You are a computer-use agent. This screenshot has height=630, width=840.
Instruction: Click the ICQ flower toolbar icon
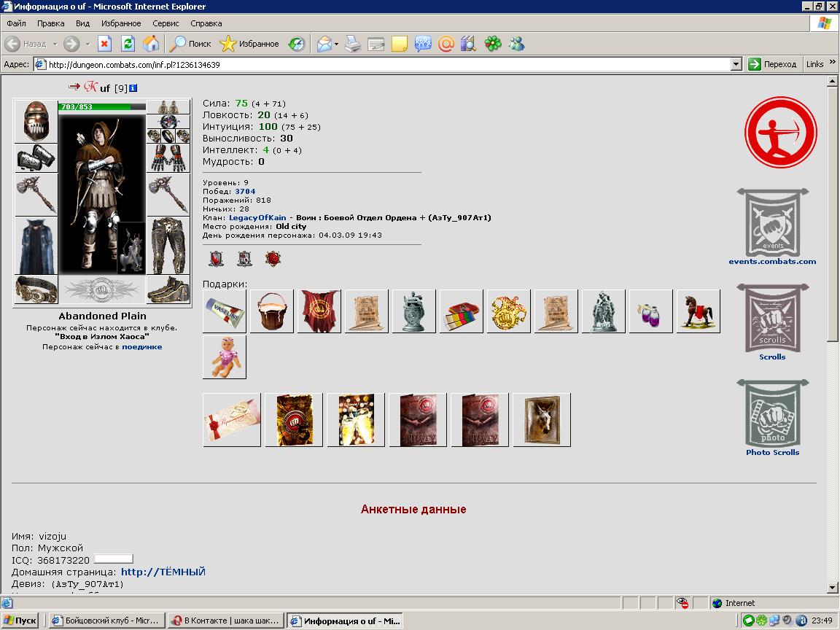(493, 44)
